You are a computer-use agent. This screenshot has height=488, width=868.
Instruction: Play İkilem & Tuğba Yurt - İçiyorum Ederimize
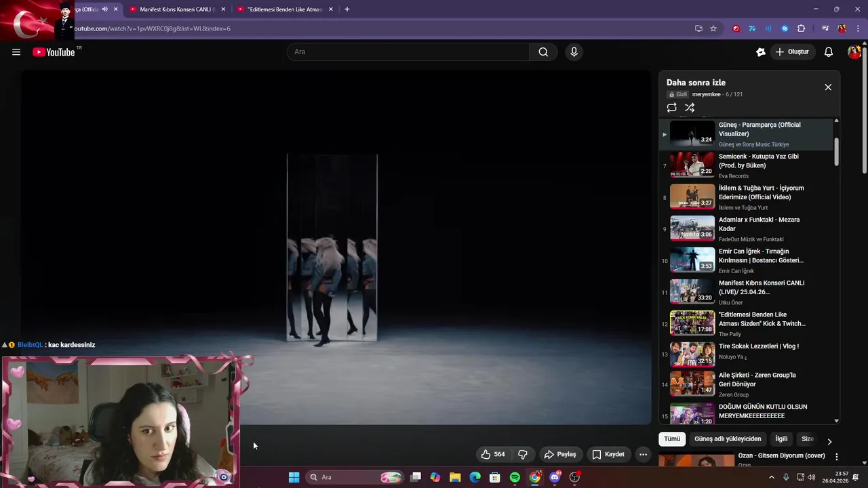click(746, 197)
